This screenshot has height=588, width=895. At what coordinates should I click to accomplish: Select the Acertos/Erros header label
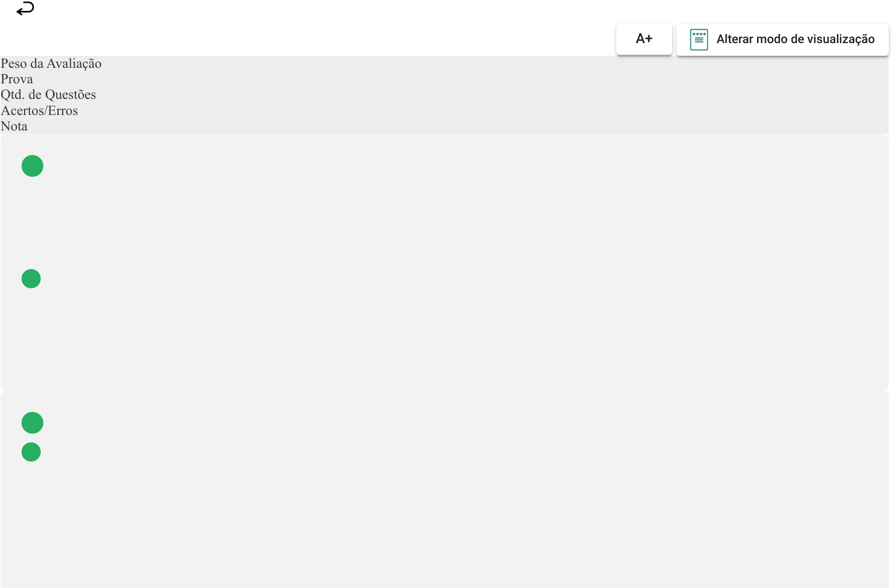pyautogui.click(x=39, y=111)
